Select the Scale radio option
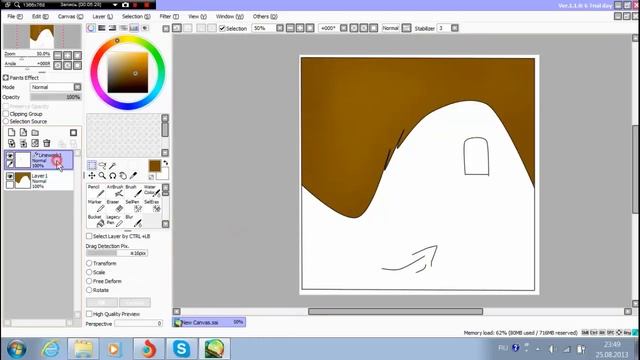Screen dimensions: 640x360 point(89,272)
